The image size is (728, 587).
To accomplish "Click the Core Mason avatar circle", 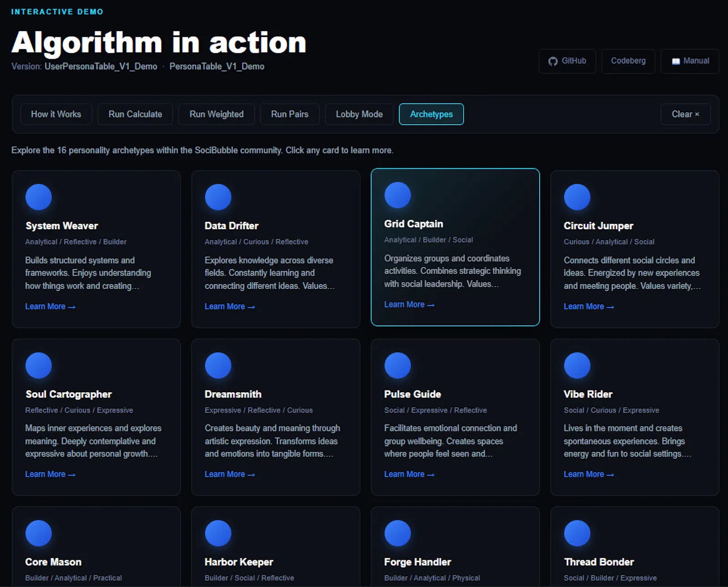I will coord(39,533).
